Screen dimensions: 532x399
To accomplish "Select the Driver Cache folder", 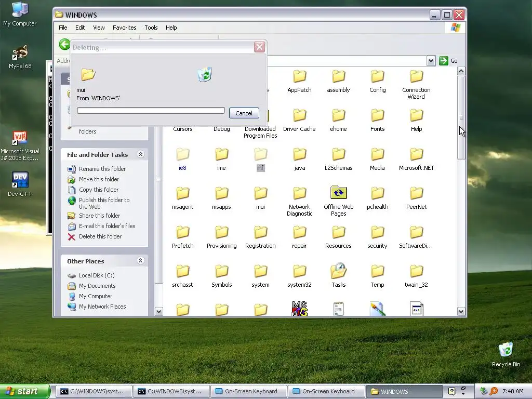I will (x=299, y=121).
